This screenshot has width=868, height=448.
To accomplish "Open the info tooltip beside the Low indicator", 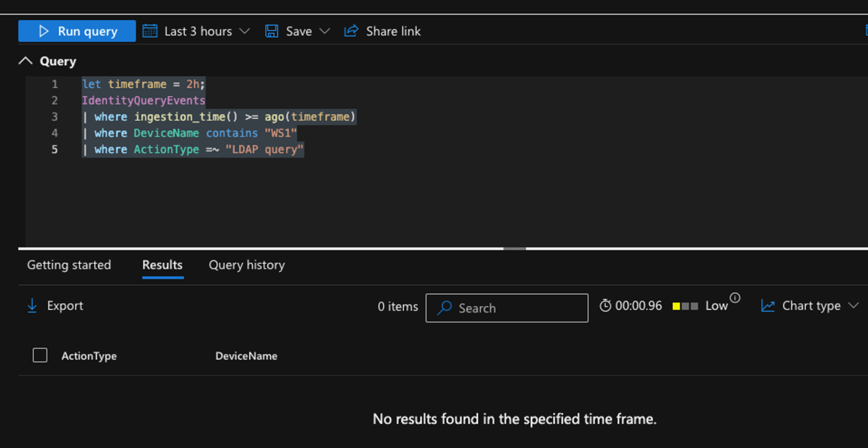I will point(736,298).
